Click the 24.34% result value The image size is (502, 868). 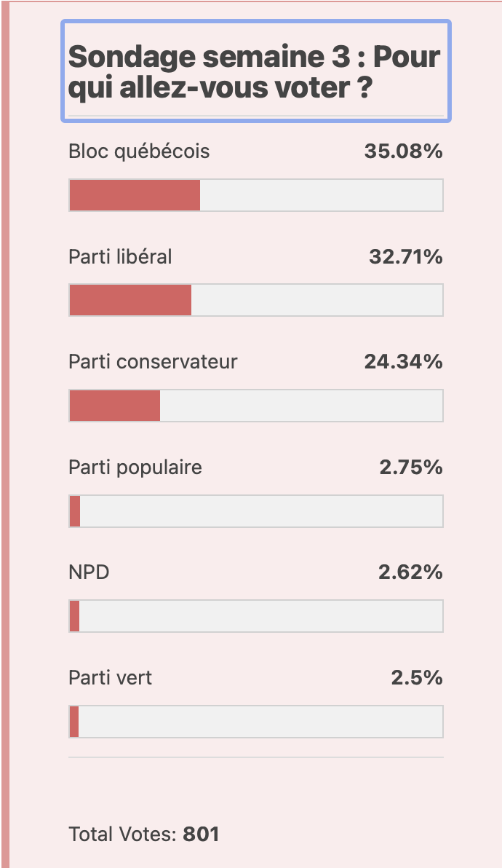click(403, 362)
